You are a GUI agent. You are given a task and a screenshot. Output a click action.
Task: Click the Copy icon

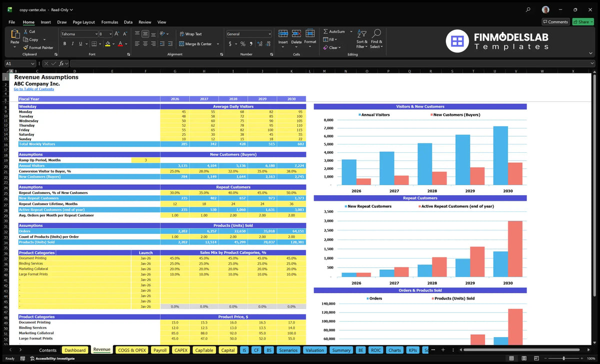25,39
